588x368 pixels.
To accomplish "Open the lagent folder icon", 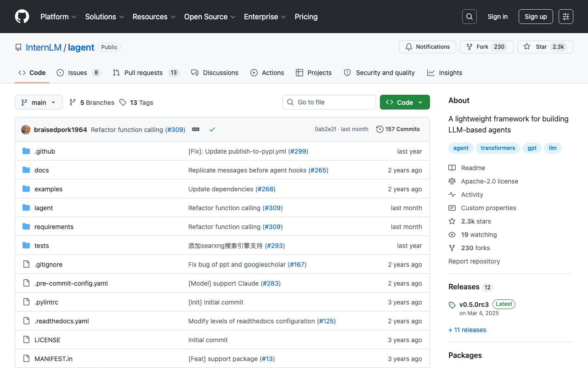I will pos(26,208).
